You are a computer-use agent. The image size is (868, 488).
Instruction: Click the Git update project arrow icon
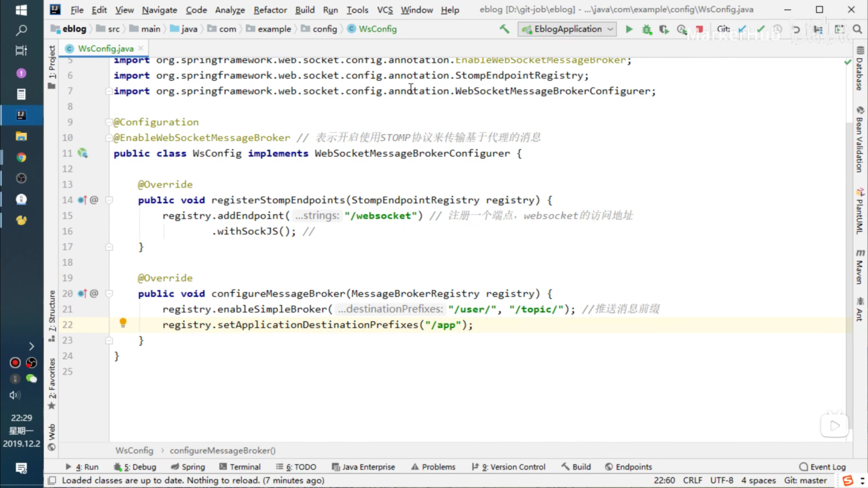742,29
